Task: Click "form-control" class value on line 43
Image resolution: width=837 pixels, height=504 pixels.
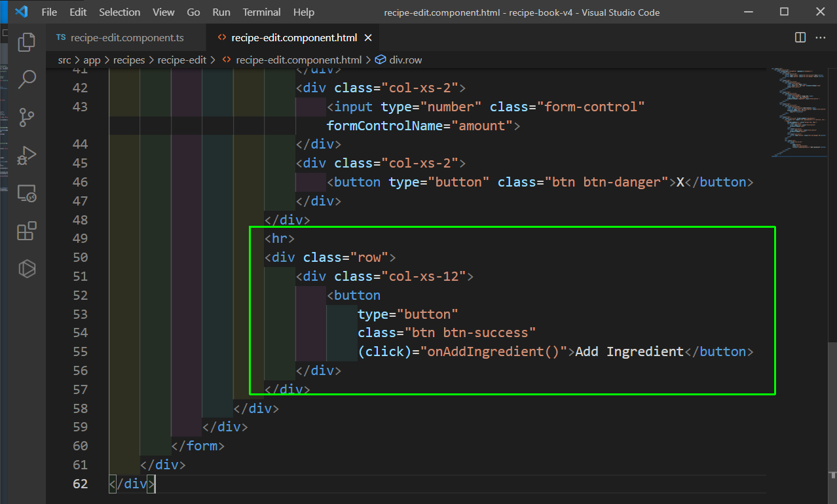Action: 589,107
